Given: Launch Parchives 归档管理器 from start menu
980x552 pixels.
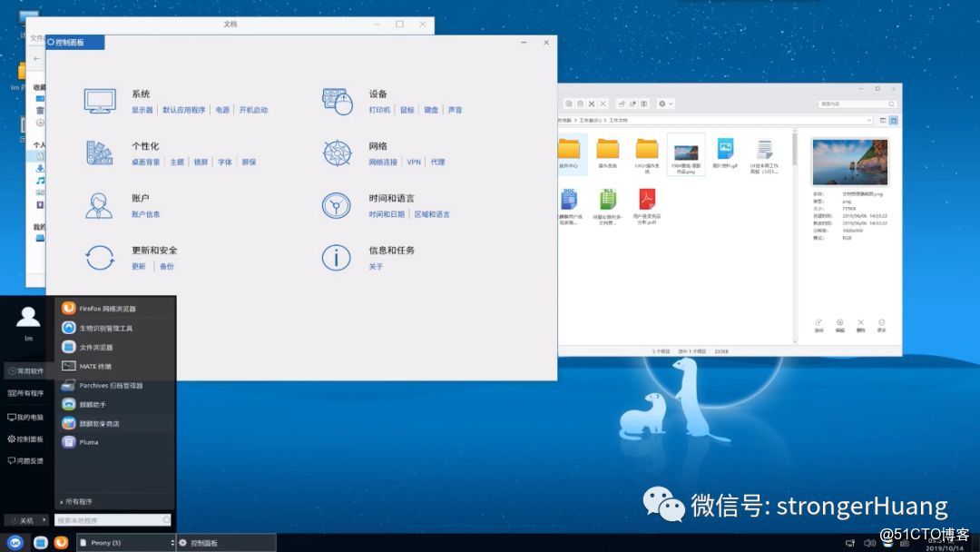Looking at the screenshot, I should [x=115, y=386].
